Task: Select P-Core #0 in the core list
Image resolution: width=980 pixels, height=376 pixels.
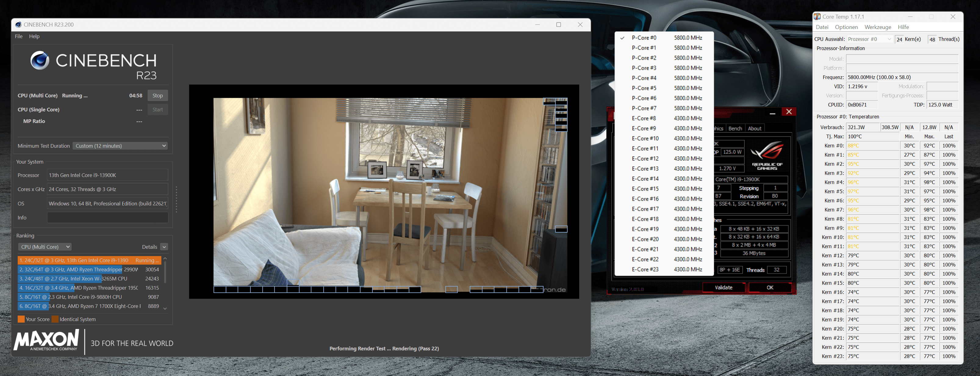Action: point(664,38)
